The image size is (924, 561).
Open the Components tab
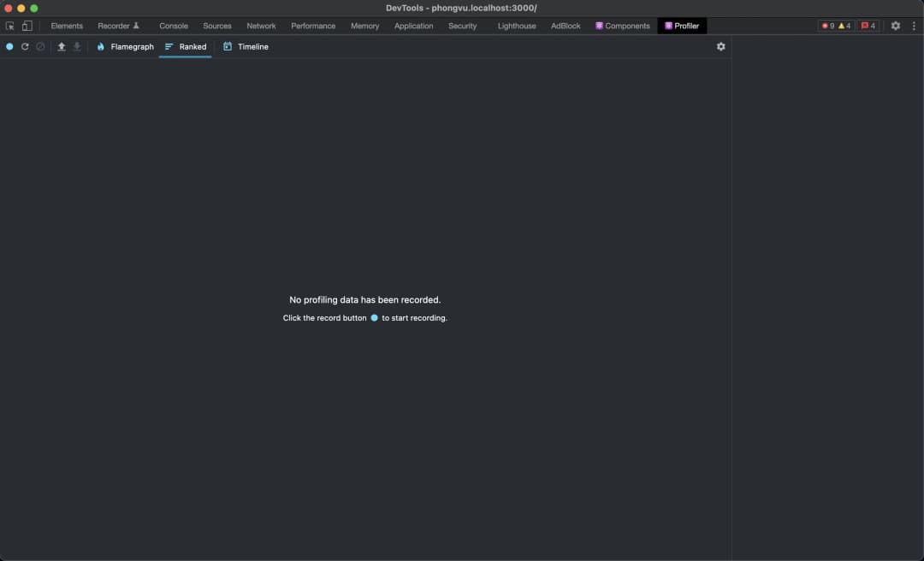coord(622,26)
